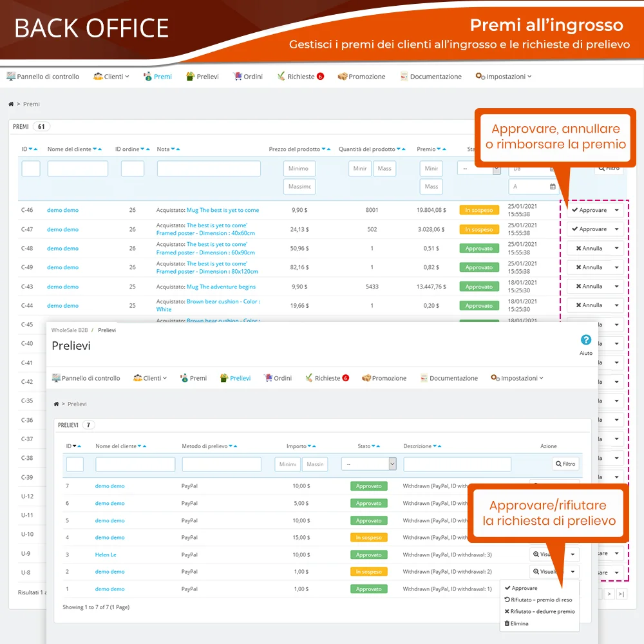
Task: Open the 'Mug The adventure begins' product link
Action: point(221,287)
